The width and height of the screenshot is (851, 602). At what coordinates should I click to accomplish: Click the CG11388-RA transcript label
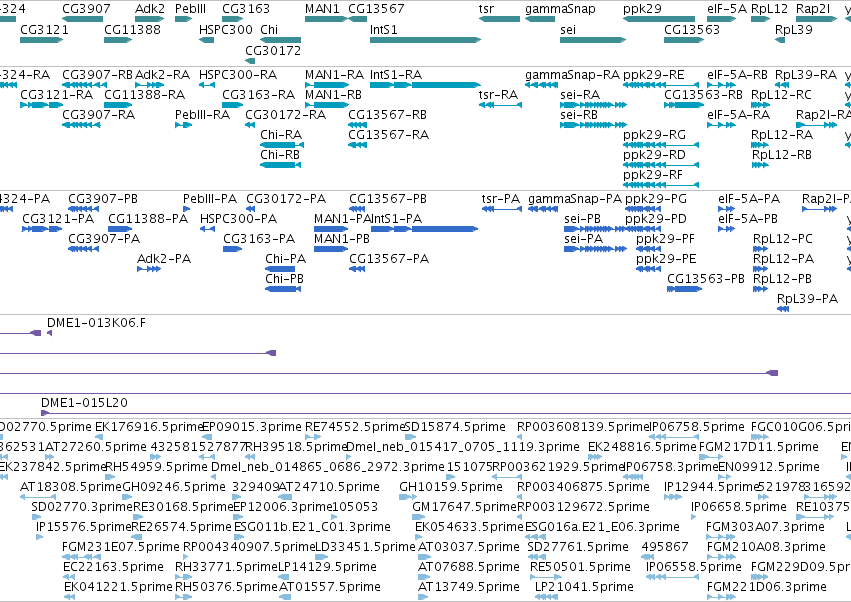tap(144, 94)
